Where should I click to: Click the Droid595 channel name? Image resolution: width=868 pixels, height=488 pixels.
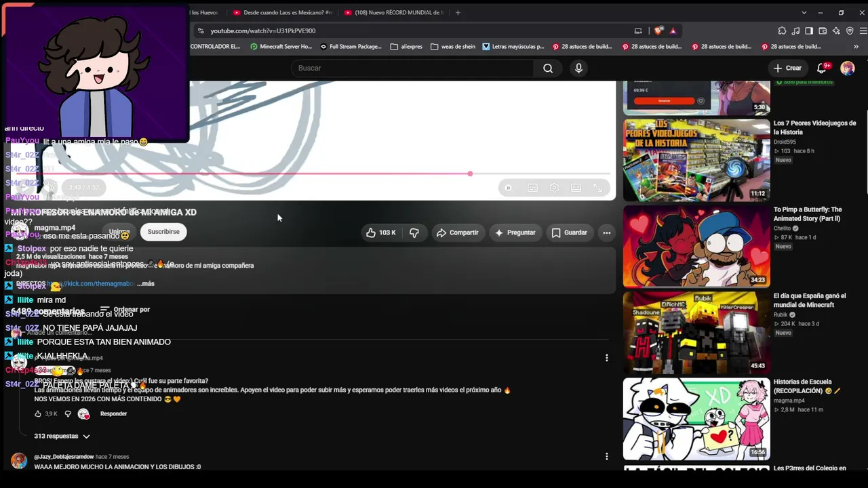point(785,142)
